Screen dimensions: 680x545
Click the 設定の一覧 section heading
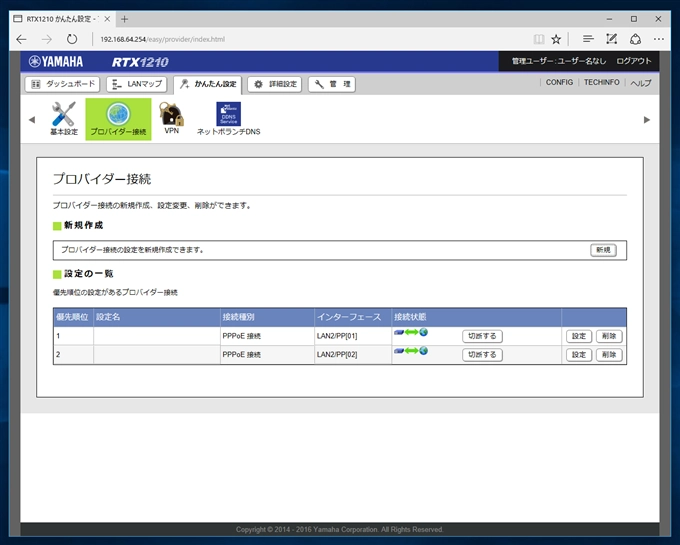tap(89, 274)
